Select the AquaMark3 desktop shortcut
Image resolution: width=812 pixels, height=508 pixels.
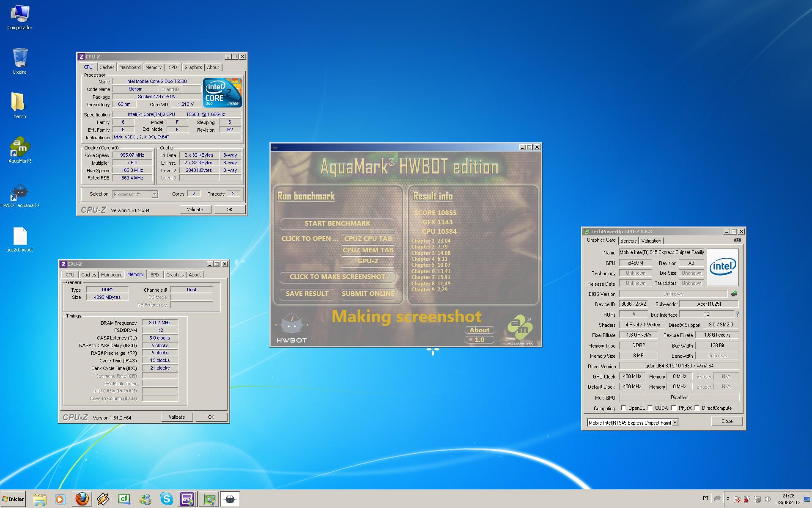[x=19, y=150]
